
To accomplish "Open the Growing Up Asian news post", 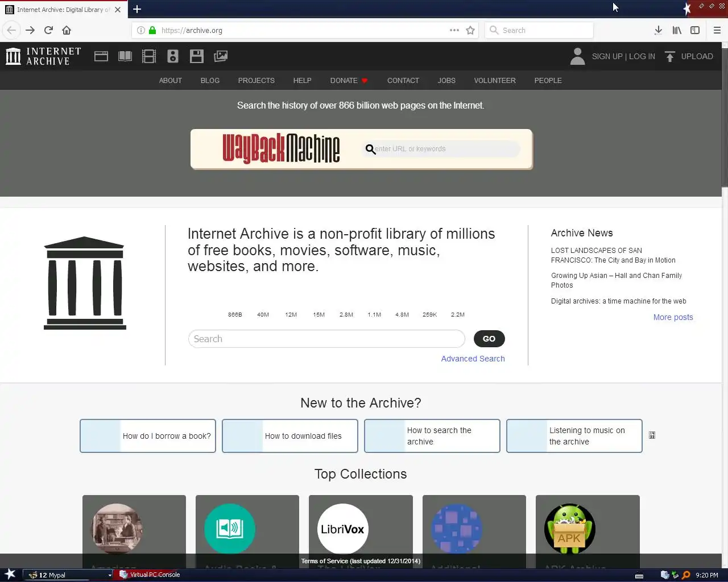I will (x=617, y=280).
